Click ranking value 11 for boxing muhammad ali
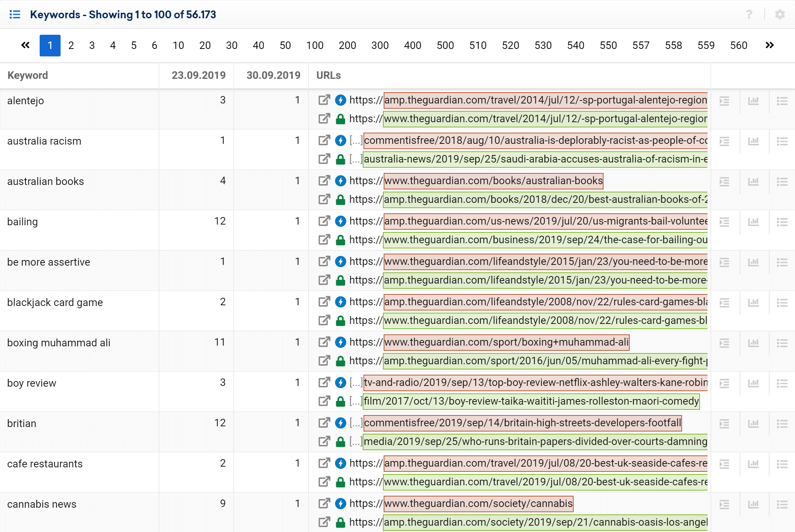This screenshot has width=795, height=532. pos(220,342)
